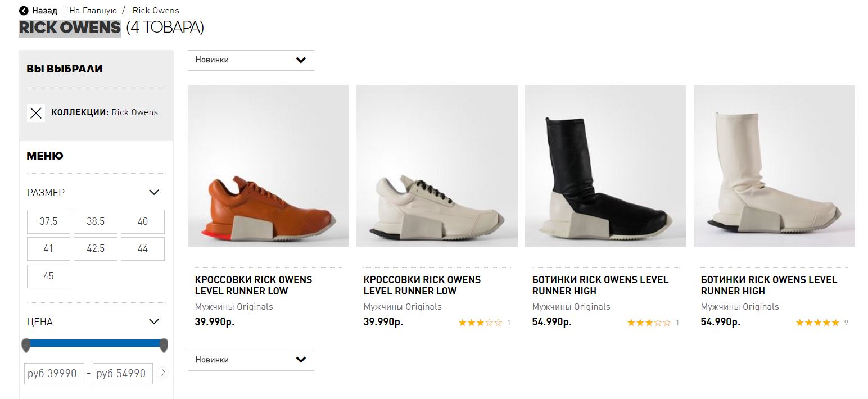Viewport: 868px width, 399px height.
Task: Collapse the Размер filter section
Action: coord(154,192)
